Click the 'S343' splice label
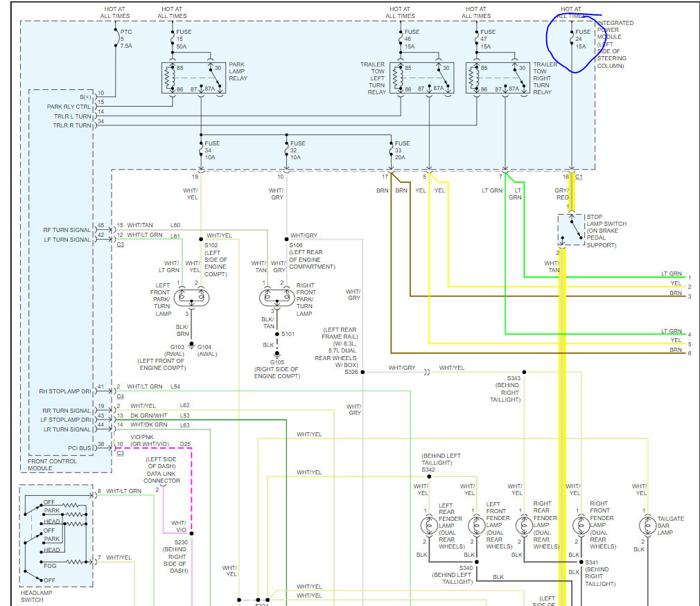This screenshot has width=700, height=606. pyautogui.click(x=514, y=378)
